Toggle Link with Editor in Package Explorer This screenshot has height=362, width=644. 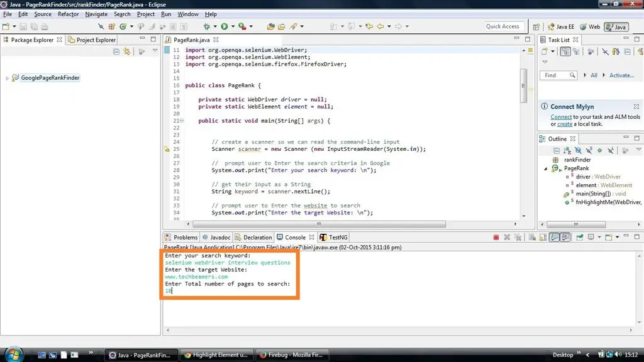click(x=127, y=52)
